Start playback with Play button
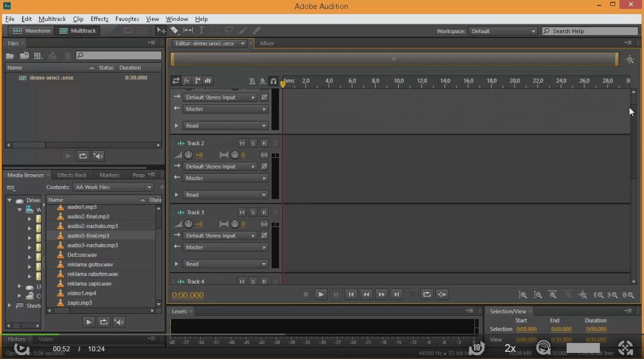The image size is (644, 359). pyautogui.click(x=321, y=294)
